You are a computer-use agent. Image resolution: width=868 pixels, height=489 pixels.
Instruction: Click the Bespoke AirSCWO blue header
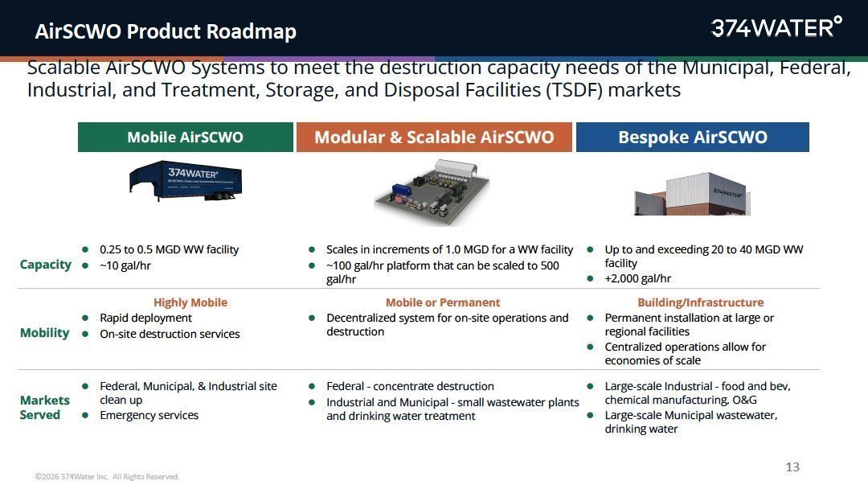693,137
